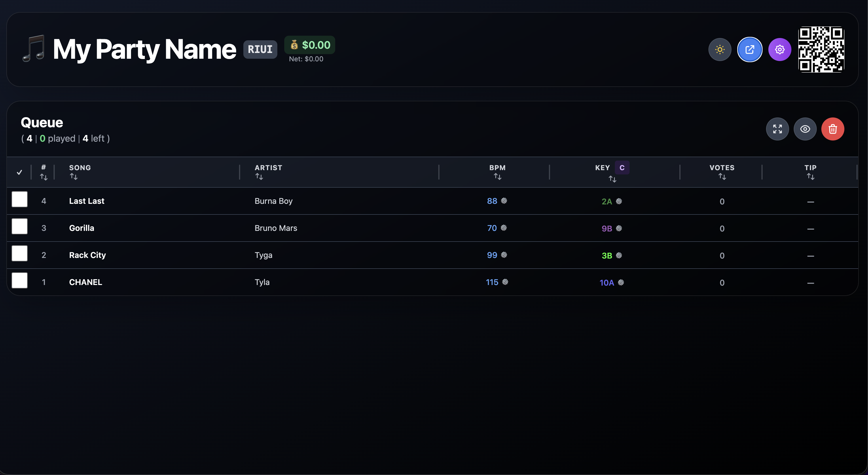
Task: Sort queue by Tip column header
Action: (810, 168)
